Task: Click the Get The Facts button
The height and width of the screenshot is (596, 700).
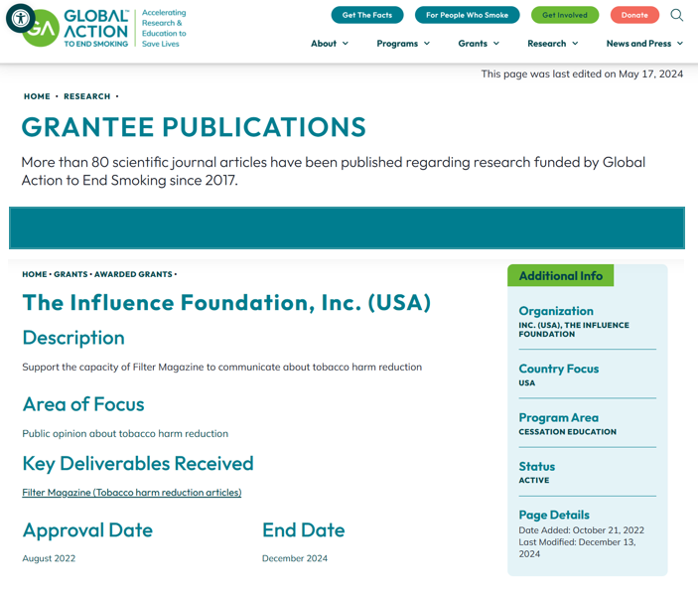Action: click(x=367, y=15)
